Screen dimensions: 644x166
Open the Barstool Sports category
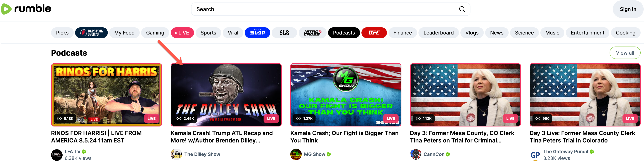[x=91, y=33]
